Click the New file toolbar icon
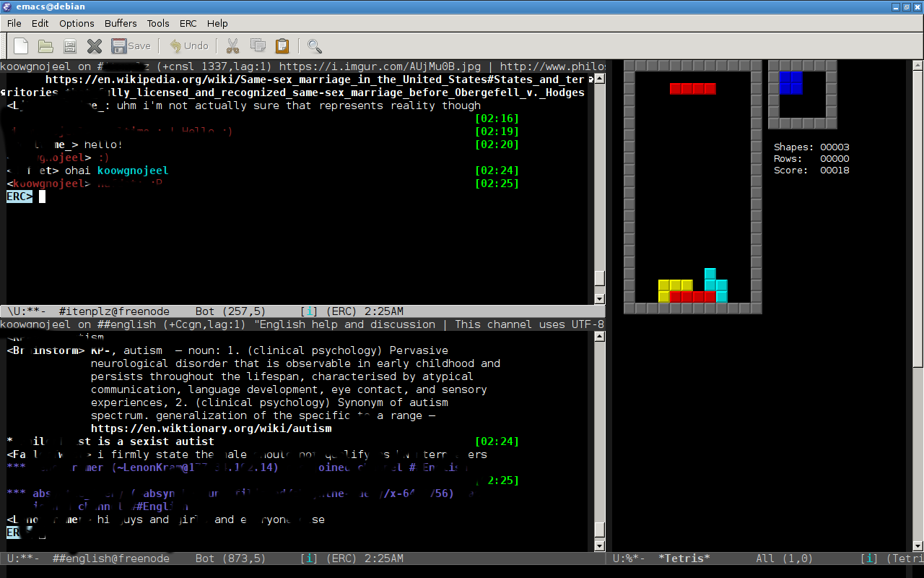This screenshot has width=924, height=578. point(21,46)
